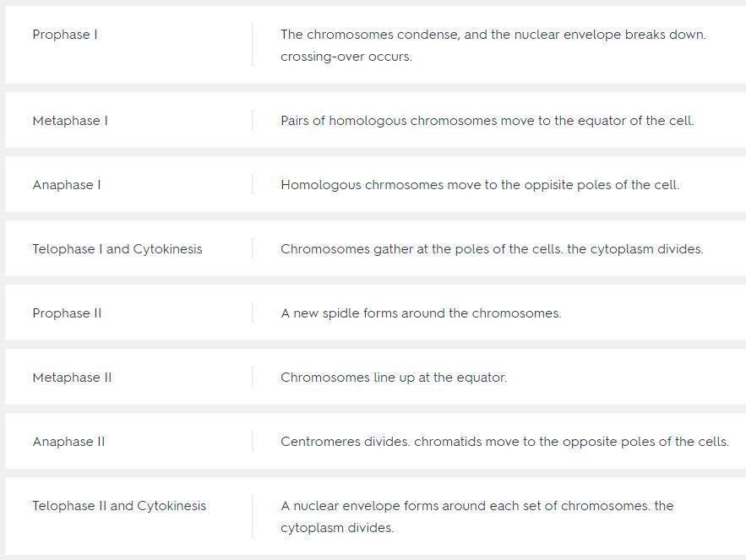Select the homologous pairs move to equator definition

point(487,121)
